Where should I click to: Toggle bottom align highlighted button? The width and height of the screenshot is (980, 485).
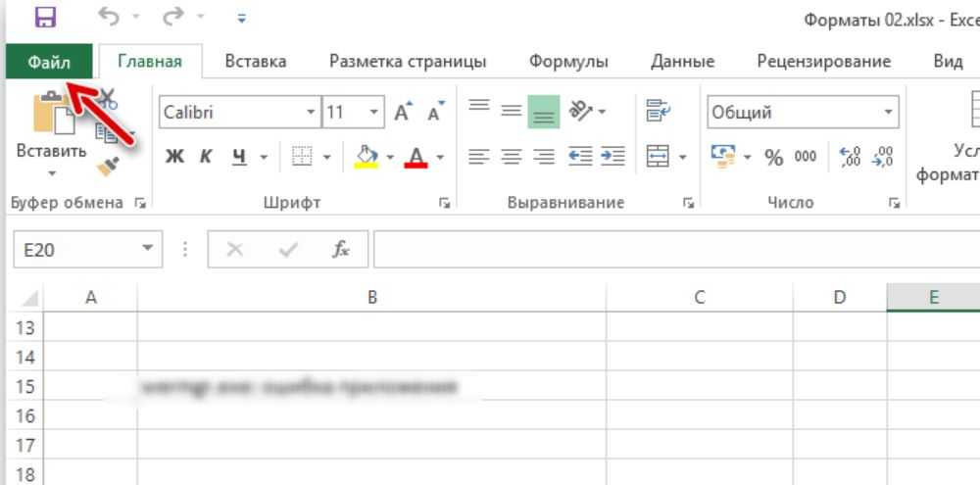tap(544, 112)
